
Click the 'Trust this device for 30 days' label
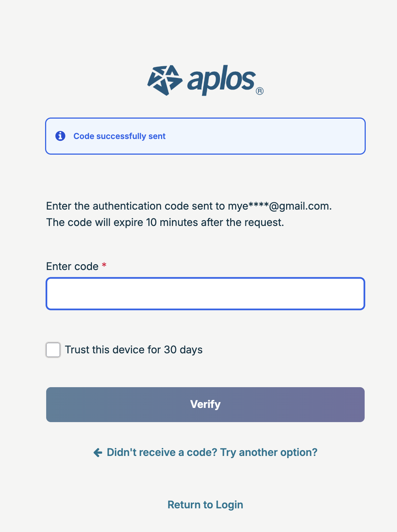click(133, 350)
